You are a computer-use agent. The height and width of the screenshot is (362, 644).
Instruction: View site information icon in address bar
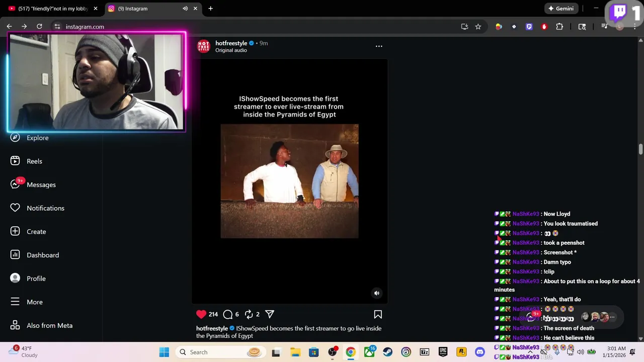pos(57,27)
